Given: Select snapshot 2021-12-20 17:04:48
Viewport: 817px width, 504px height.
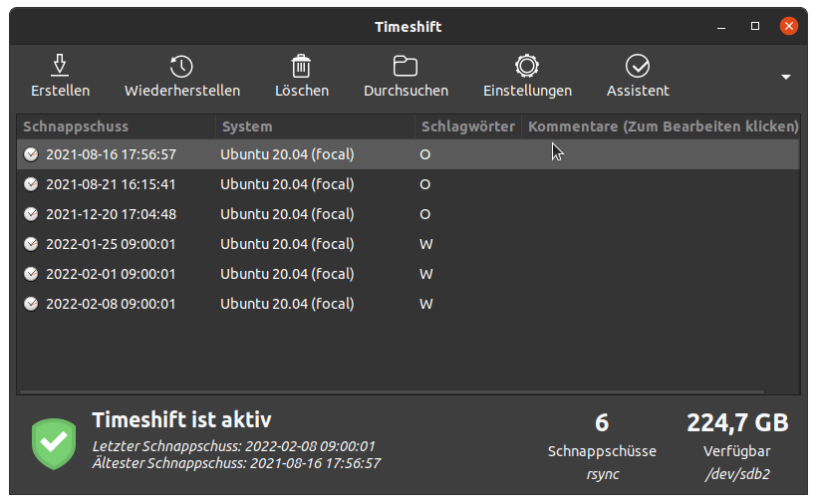Looking at the screenshot, I should (111, 214).
